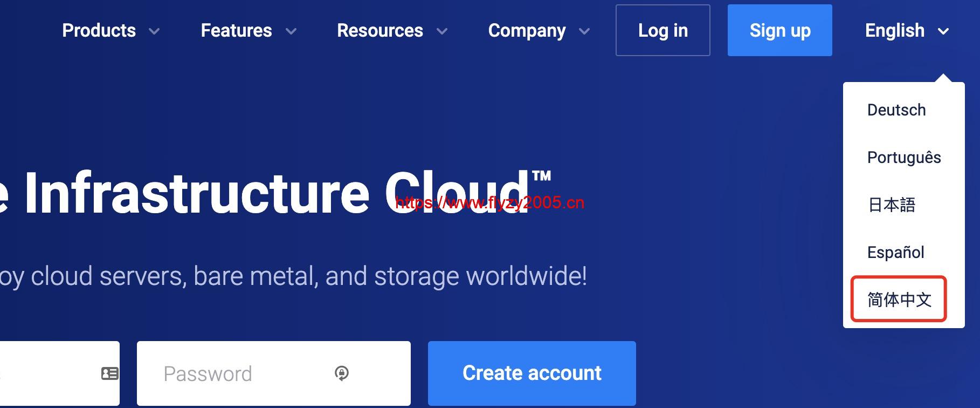Click the Log in button

point(663,30)
